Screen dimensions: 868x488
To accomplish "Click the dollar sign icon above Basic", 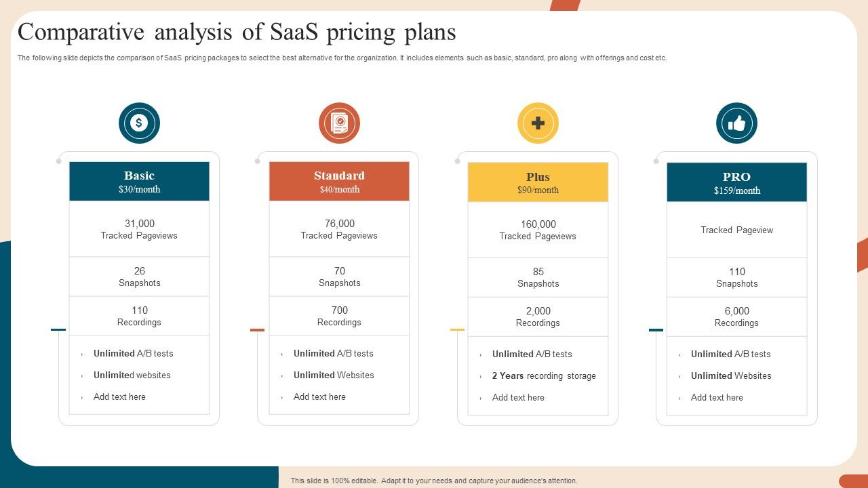I will 139,123.
